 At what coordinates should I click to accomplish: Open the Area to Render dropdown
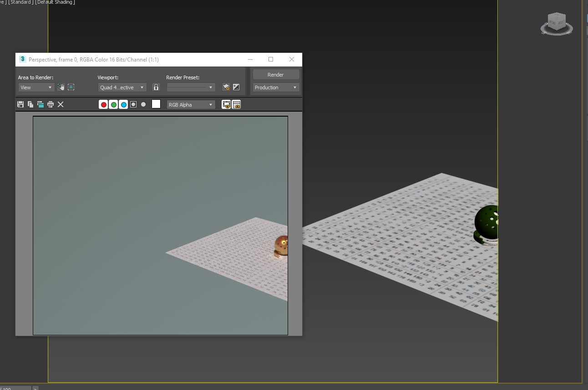36,87
